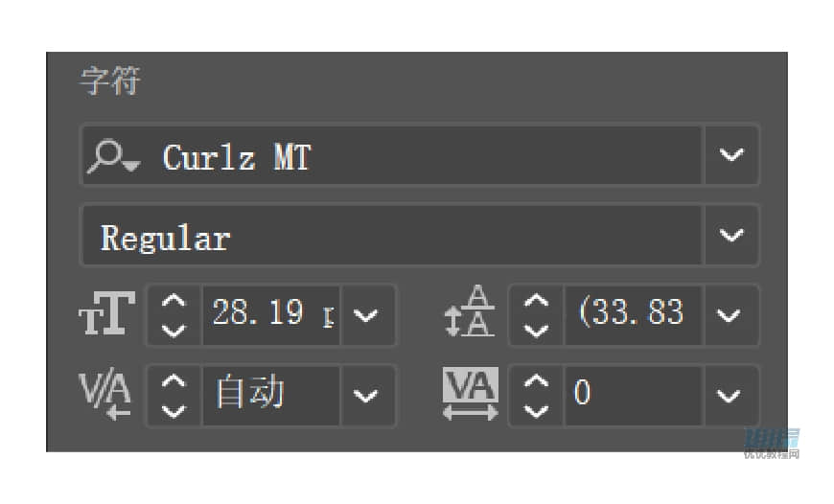Open the Curlz MT font family dropdown
Image resolution: width=834 pixels, height=504 pixels.
(731, 154)
